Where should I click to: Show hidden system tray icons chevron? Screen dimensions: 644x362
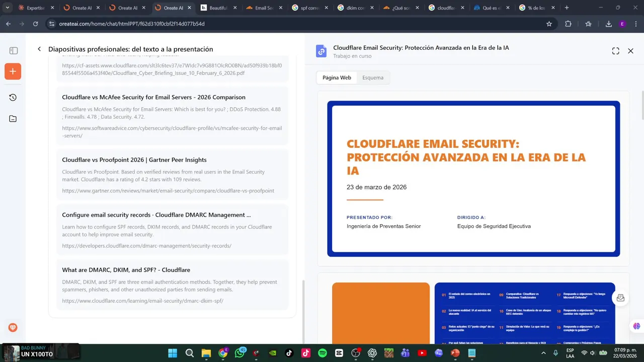[x=543, y=353]
